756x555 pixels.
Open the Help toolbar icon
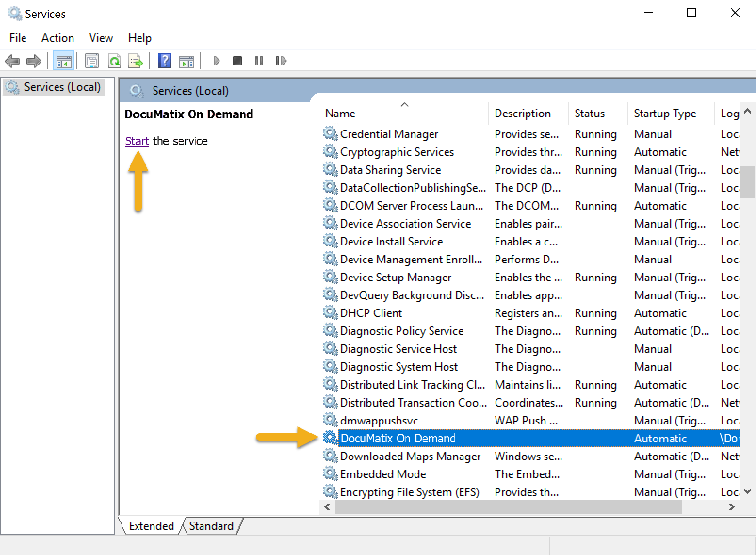(164, 61)
